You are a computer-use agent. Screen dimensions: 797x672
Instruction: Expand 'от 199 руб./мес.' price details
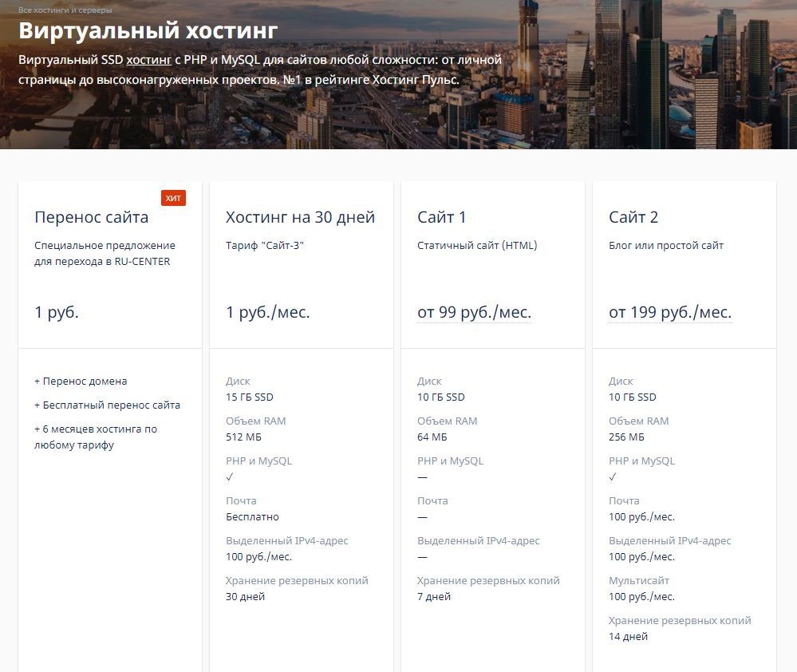(670, 312)
